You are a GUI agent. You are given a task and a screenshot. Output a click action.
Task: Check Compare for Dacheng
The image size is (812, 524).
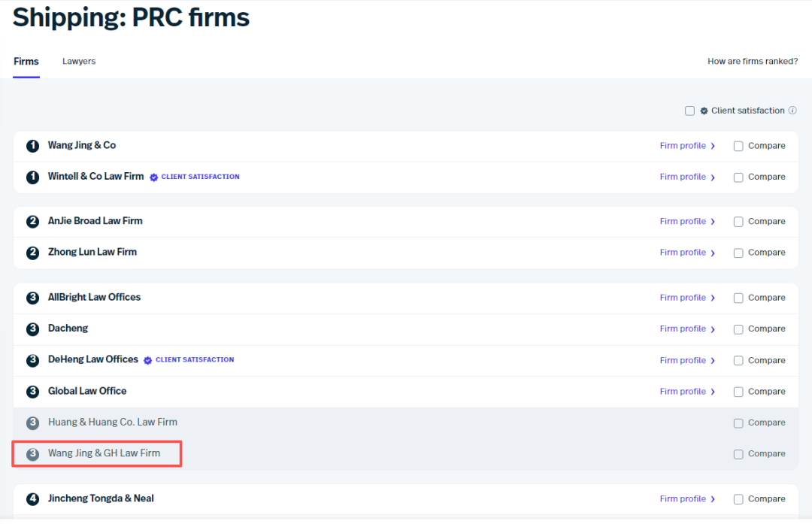click(x=738, y=330)
